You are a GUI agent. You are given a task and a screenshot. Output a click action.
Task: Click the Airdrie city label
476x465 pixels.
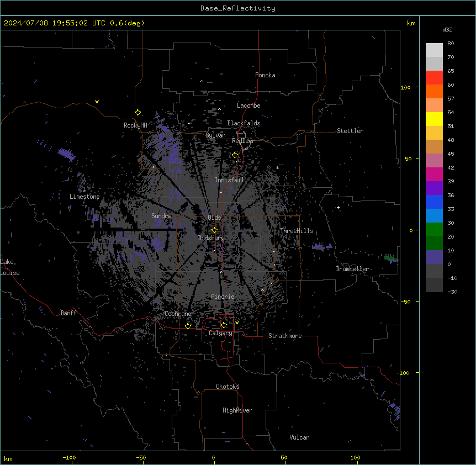223,297
